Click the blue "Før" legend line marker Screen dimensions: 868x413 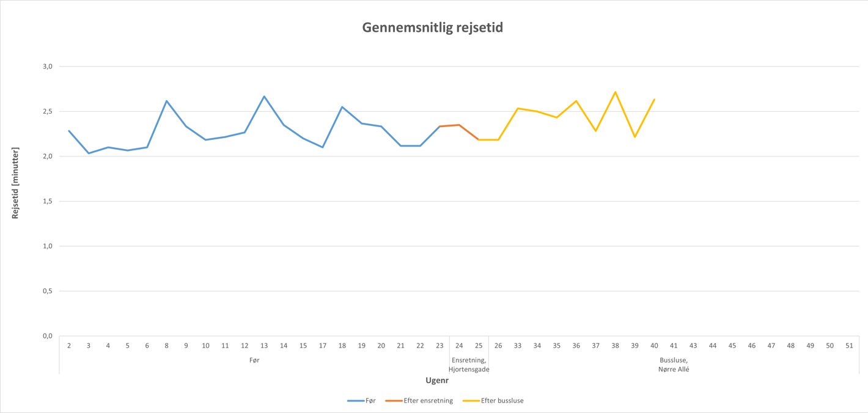pyautogui.click(x=356, y=401)
